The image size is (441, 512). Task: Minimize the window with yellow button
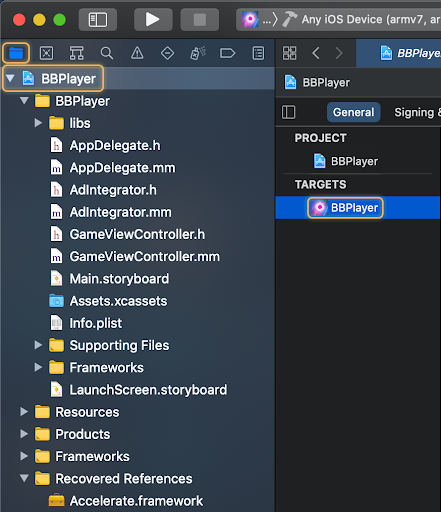click(39, 20)
